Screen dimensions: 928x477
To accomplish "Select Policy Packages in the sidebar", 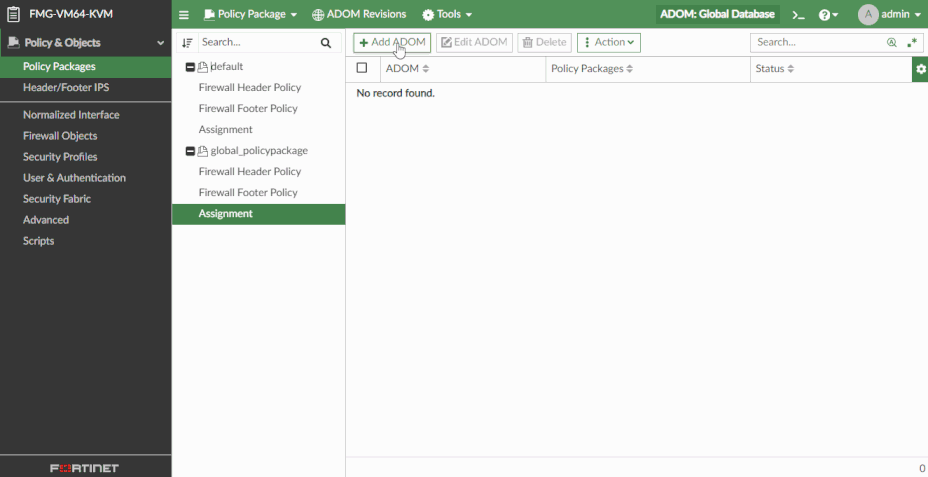I will coord(86,67).
